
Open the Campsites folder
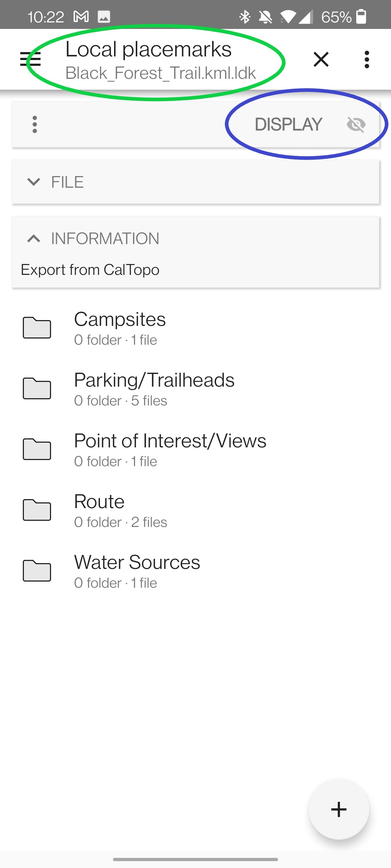[x=119, y=328]
